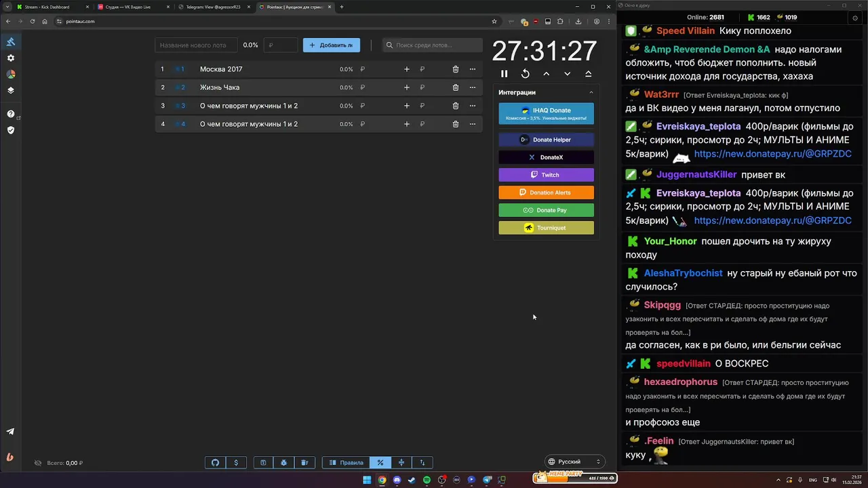Delete lot number 3 with trash icon
The width and height of the screenshot is (868, 488).
pos(456,106)
